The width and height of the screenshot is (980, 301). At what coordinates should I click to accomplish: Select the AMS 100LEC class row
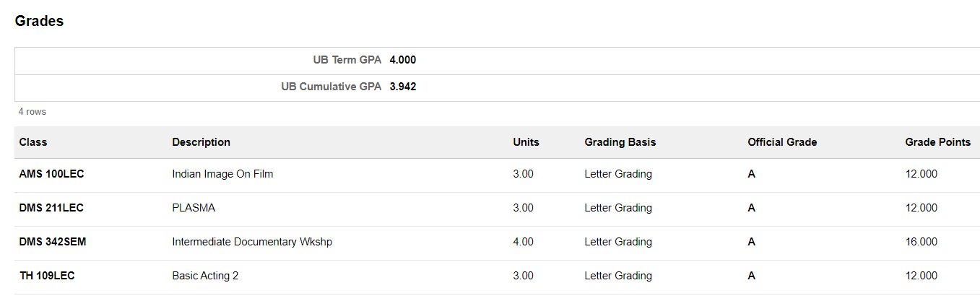pos(52,174)
